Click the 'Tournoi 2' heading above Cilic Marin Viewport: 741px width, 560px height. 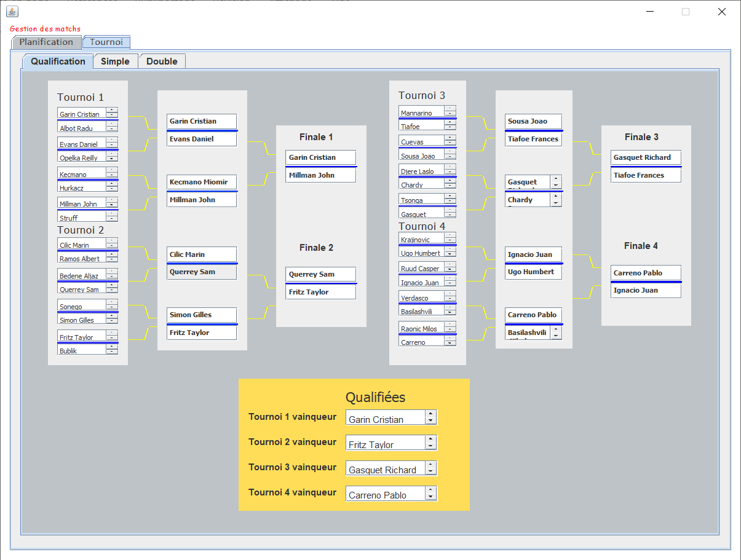point(81,230)
